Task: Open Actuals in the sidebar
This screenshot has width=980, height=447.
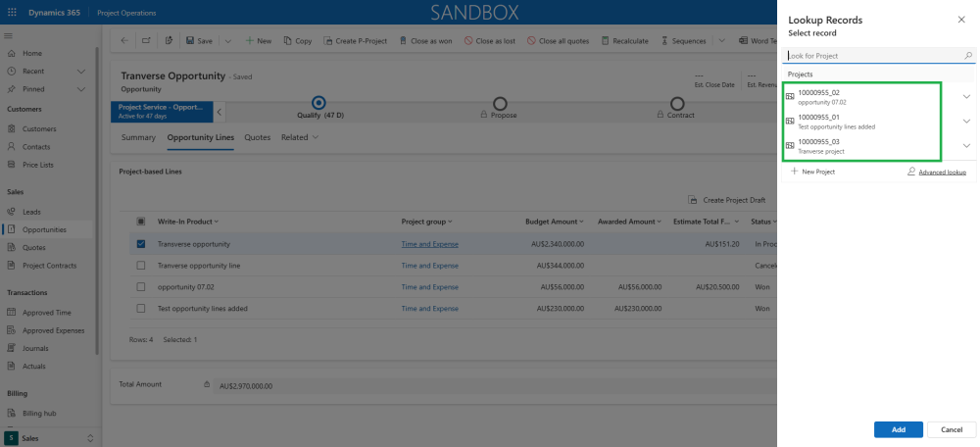Action: [x=33, y=367]
